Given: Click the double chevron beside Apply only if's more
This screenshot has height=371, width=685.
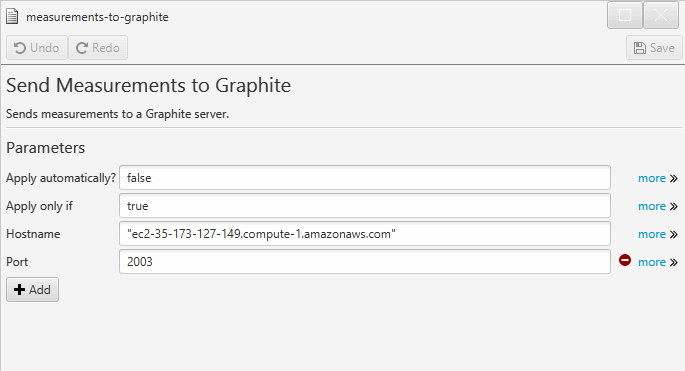Looking at the screenshot, I should pos(674,207).
